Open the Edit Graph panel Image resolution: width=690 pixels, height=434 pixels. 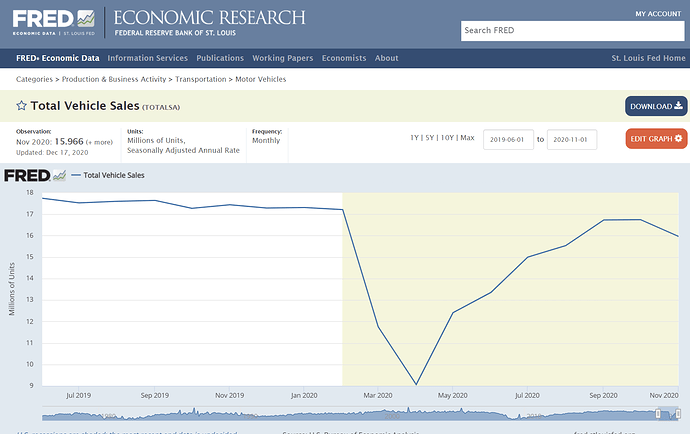tap(656, 139)
